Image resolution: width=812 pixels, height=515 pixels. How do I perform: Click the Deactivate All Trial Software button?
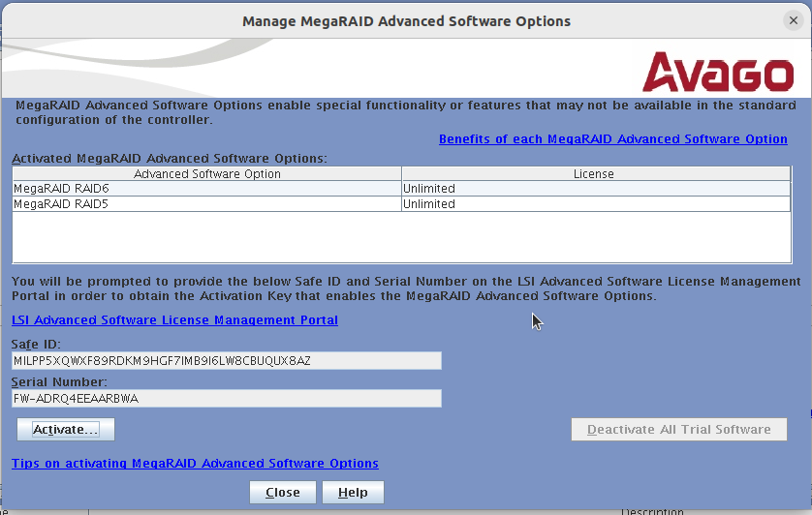(679, 430)
